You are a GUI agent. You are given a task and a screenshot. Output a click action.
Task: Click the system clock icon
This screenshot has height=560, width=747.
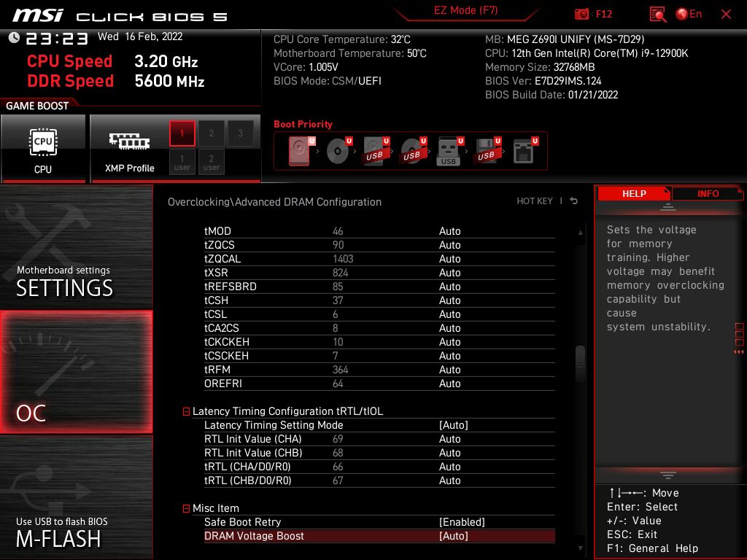coord(14,37)
